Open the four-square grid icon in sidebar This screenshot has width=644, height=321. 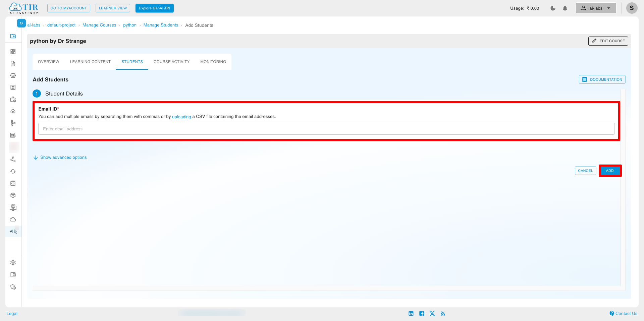[13, 87]
